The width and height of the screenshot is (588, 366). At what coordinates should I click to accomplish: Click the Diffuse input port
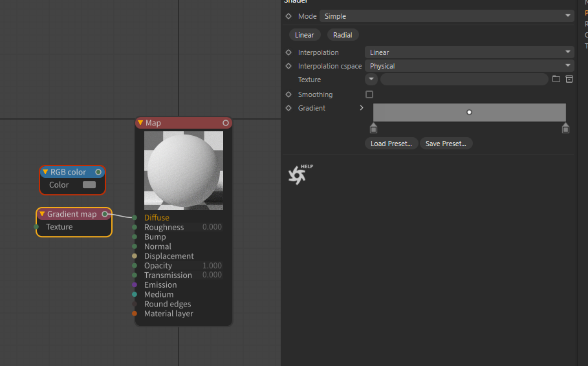(x=135, y=217)
